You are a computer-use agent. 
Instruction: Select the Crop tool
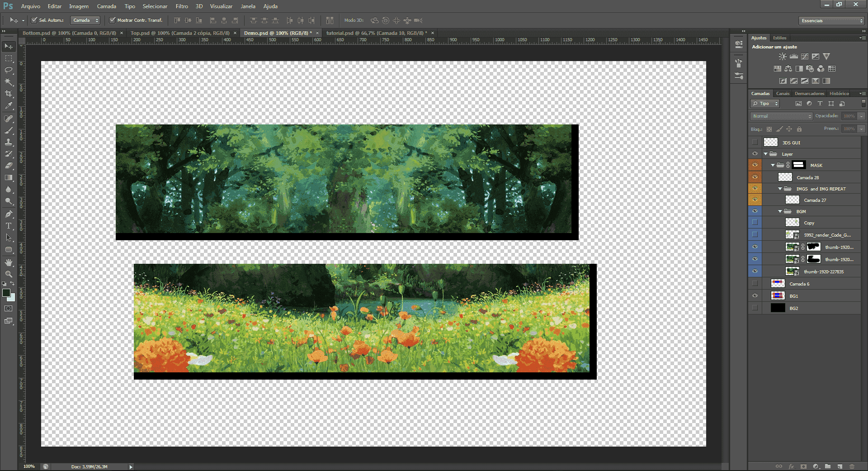tap(9, 94)
